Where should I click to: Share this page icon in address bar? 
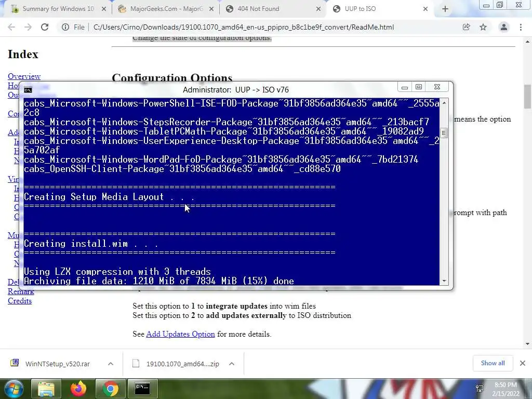point(466,27)
